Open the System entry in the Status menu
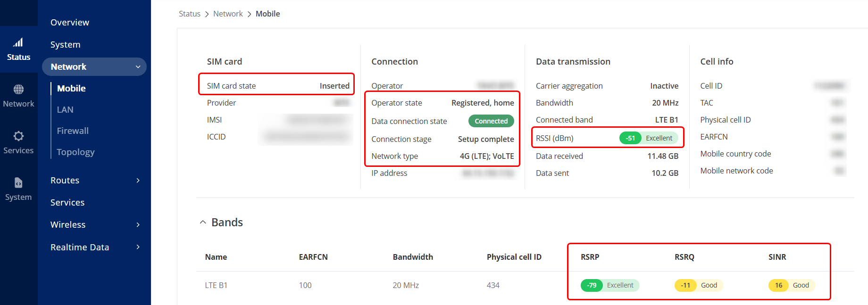Viewport: 868px width, 305px height. (x=66, y=45)
